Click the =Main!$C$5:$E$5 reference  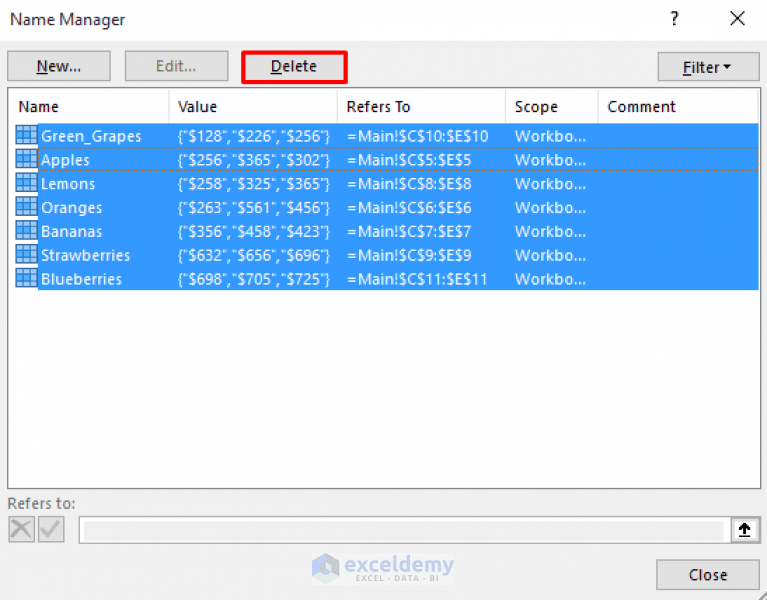tap(409, 160)
